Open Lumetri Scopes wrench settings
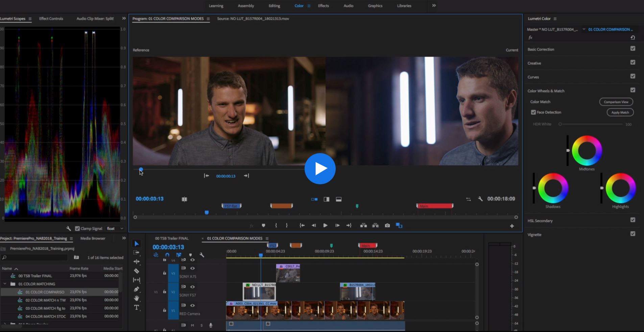The image size is (644, 332). [x=69, y=229]
